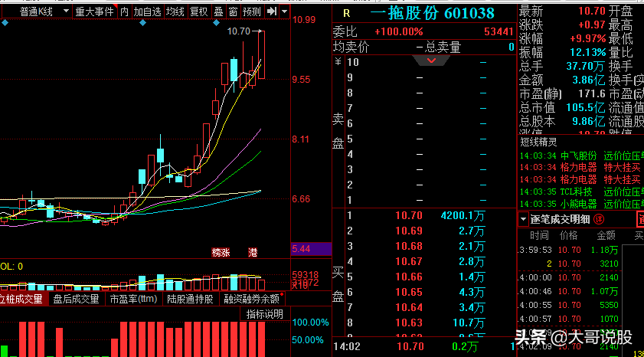Viewport: 644px width, 357px height.
Task: Click the 复权 adjustment button
Action: (199, 11)
